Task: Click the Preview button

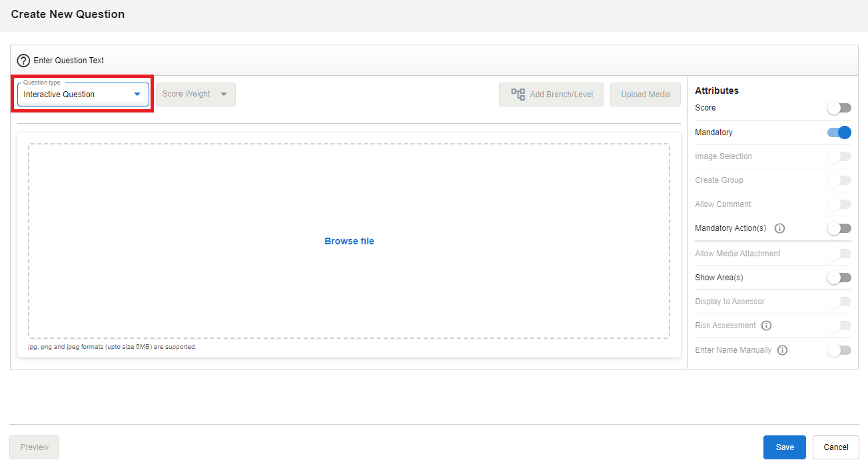Action: [34, 447]
